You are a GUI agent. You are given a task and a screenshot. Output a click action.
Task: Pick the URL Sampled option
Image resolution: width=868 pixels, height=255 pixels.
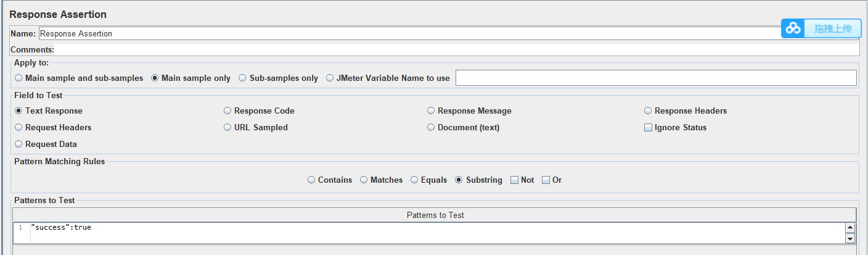point(228,128)
